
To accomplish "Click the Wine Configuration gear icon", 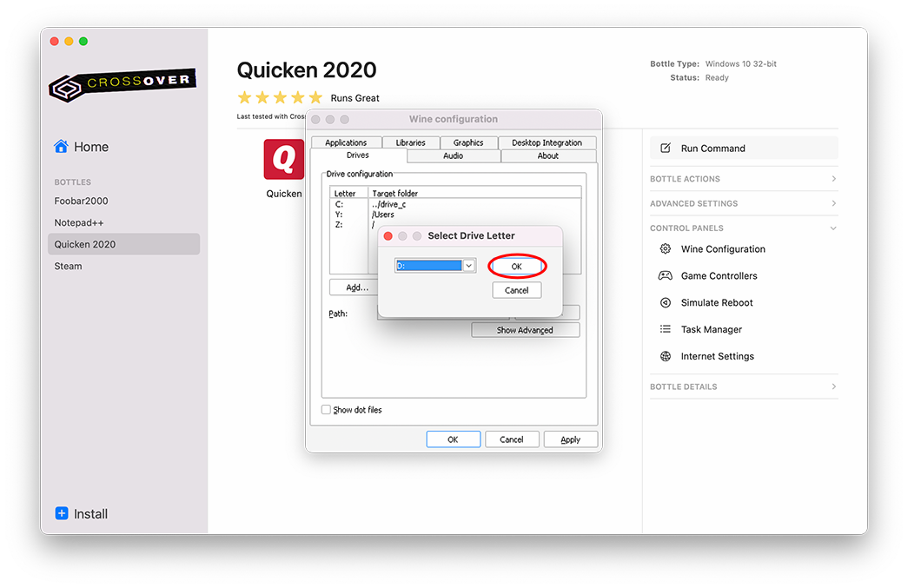I will pyautogui.click(x=666, y=249).
